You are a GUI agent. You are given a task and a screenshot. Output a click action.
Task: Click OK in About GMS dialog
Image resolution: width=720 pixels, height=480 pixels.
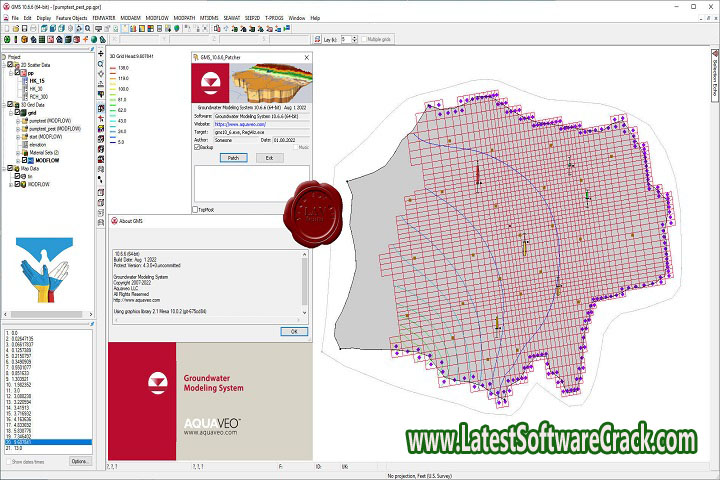pos(294,330)
